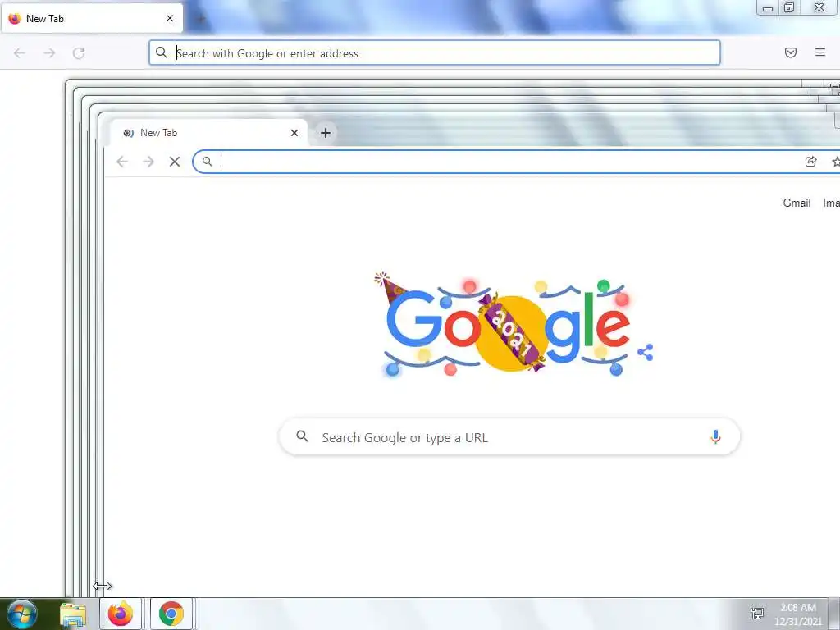Stop loading page in Chrome
Image resolution: width=840 pixels, height=630 pixels.
[175, 162]
